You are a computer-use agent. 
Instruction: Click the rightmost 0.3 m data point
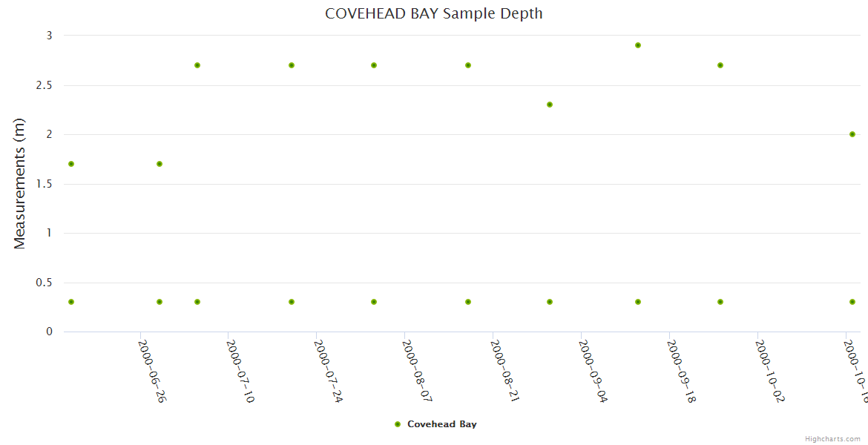coord(852,302)
